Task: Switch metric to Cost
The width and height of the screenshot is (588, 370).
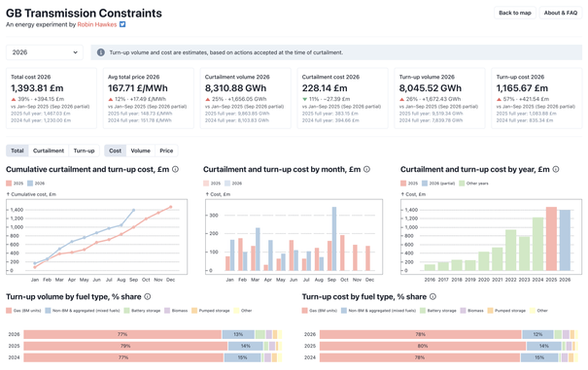Action: [115, 151]
